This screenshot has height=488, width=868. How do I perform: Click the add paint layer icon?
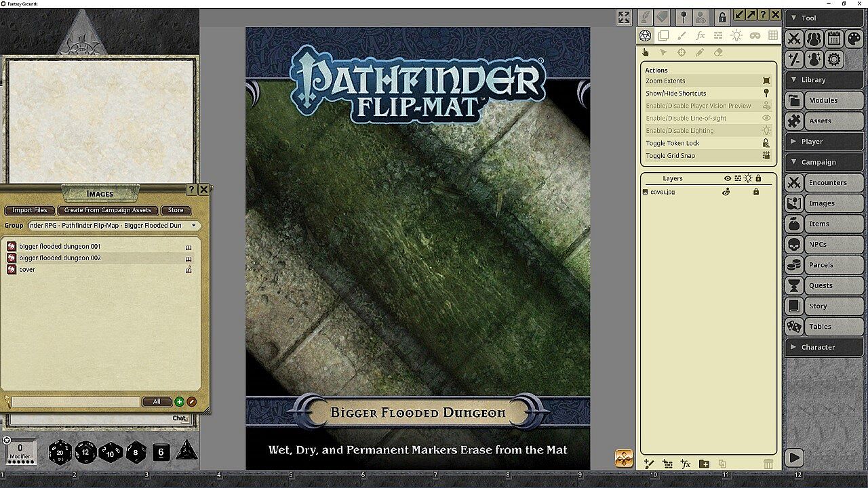point(649,464)
